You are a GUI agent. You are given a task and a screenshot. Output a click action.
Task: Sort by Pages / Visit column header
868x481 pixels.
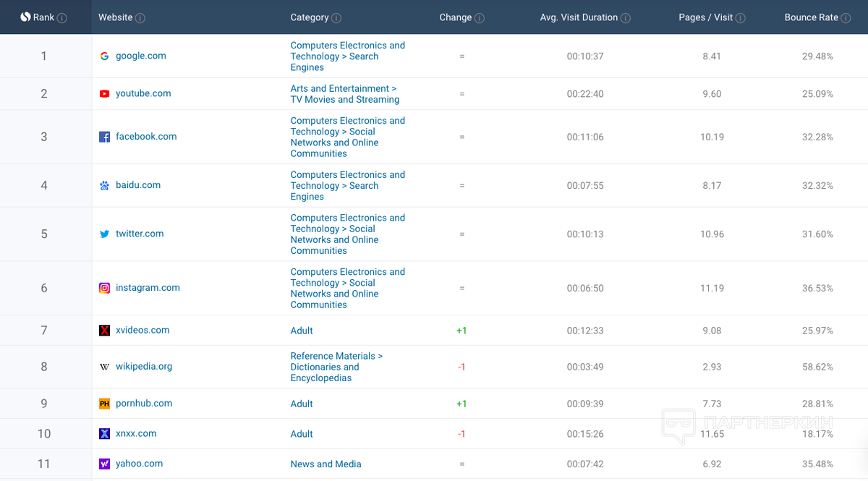pos(706,17)
